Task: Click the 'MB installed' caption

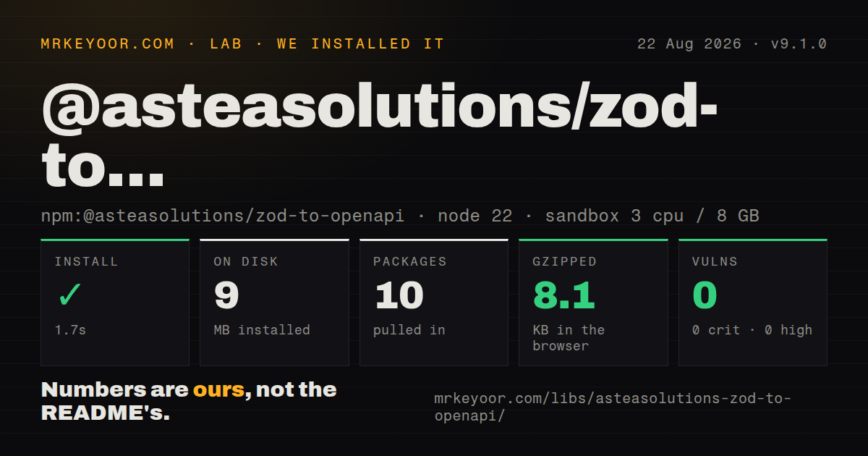Action: (262, 330)
